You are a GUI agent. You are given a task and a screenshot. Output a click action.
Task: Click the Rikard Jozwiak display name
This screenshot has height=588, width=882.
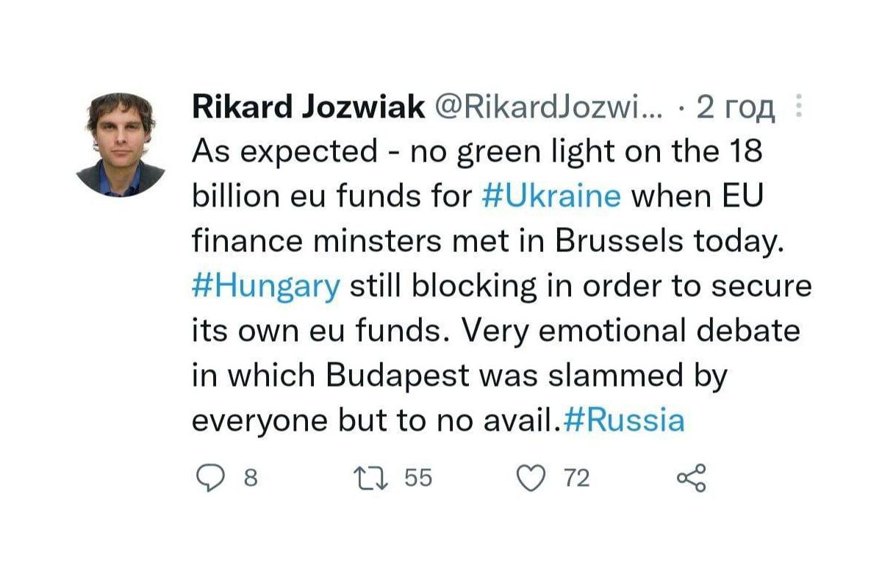tap(309, 107)
